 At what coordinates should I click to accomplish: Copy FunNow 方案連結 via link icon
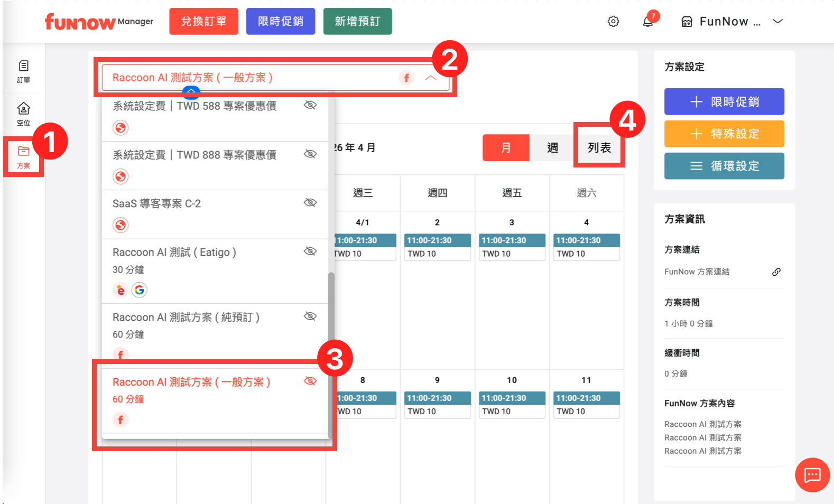pyautogui.click(x=776, y=272)
